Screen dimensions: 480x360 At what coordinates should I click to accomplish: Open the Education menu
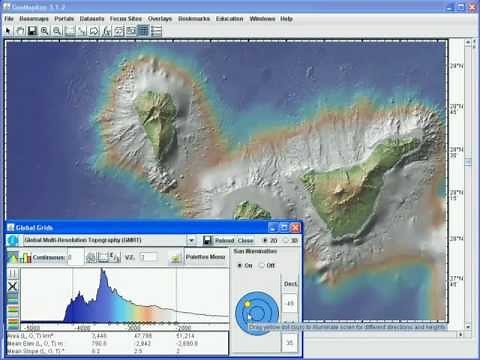pos(229,19)
